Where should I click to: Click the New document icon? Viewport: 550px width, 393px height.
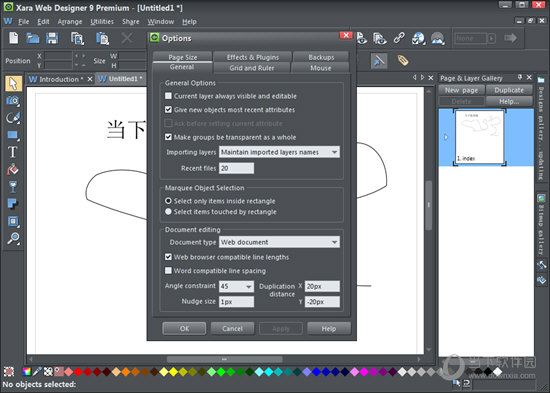click(14, 38)
